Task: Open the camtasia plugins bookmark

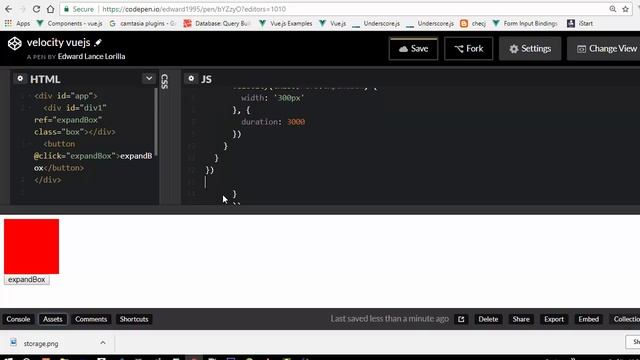Action: (x=142, y=24)
